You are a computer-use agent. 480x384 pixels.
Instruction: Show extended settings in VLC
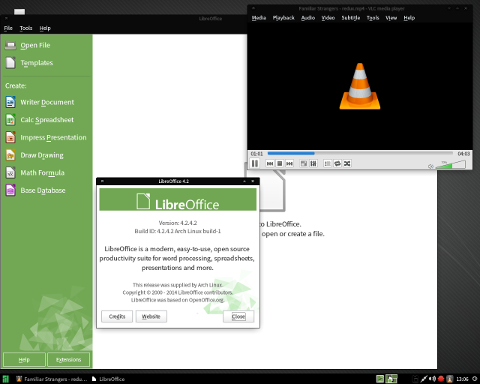click(313, 163)
